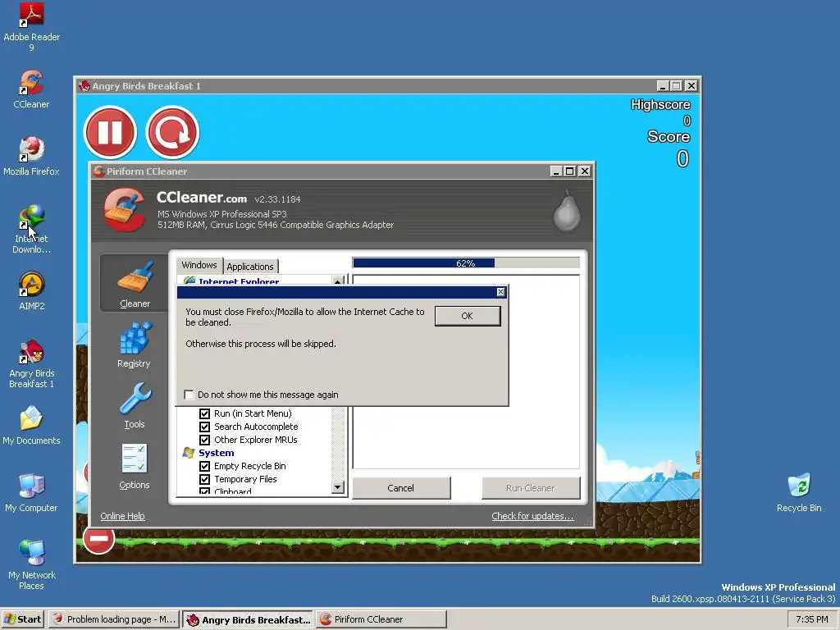Switch to the Applications tab
The image size is (840, 630).
click(x=250, y=267)
